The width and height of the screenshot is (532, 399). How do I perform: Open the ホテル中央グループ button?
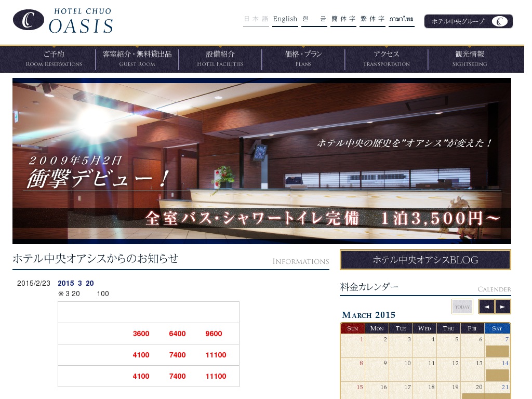[x=468, y=21]
